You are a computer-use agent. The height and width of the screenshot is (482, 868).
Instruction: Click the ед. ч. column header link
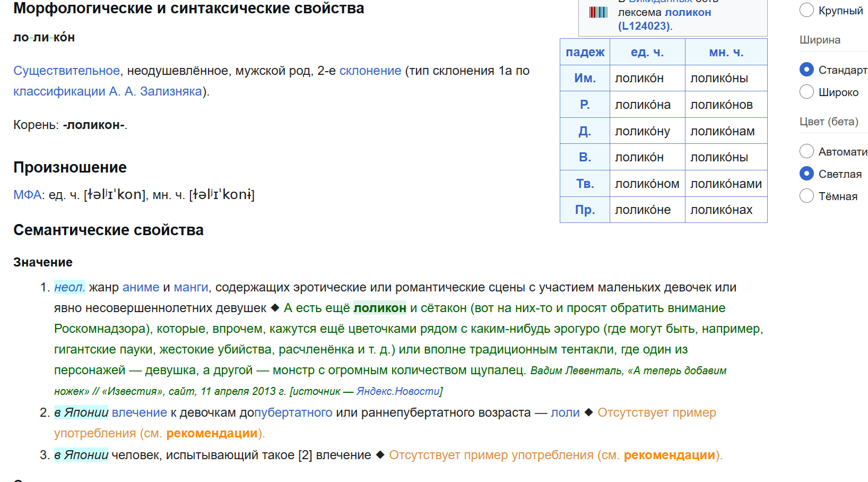pos(647,52)
